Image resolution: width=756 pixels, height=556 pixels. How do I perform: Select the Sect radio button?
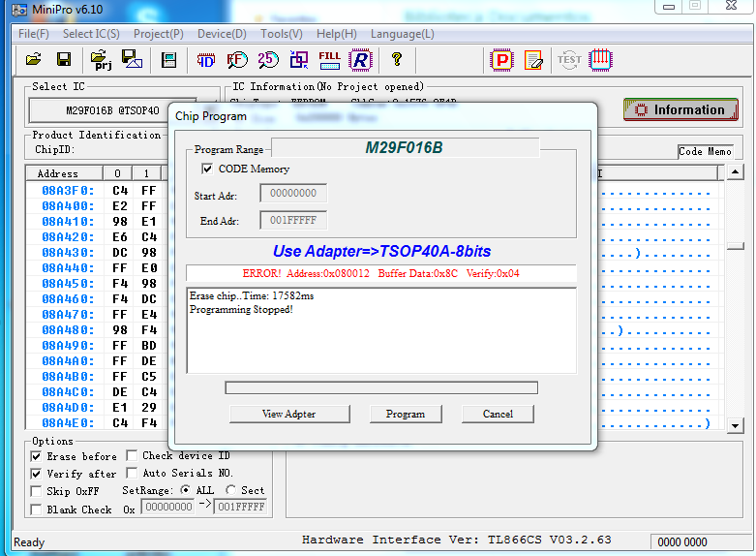231,490
